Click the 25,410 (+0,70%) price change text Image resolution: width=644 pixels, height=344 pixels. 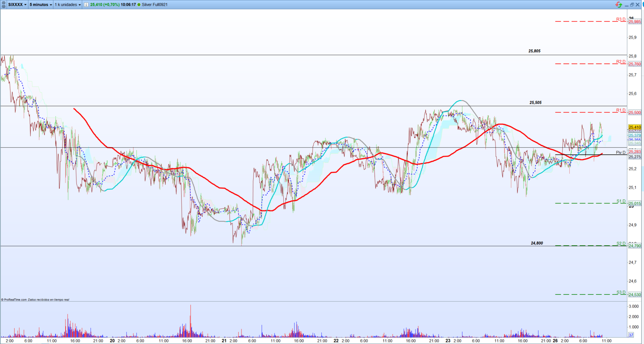pos(105,5)
